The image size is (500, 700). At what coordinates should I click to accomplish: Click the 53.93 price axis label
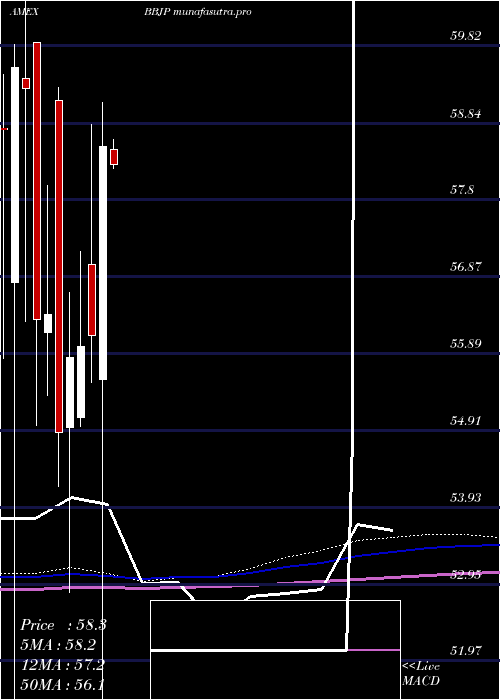click(x=466, y=497)
